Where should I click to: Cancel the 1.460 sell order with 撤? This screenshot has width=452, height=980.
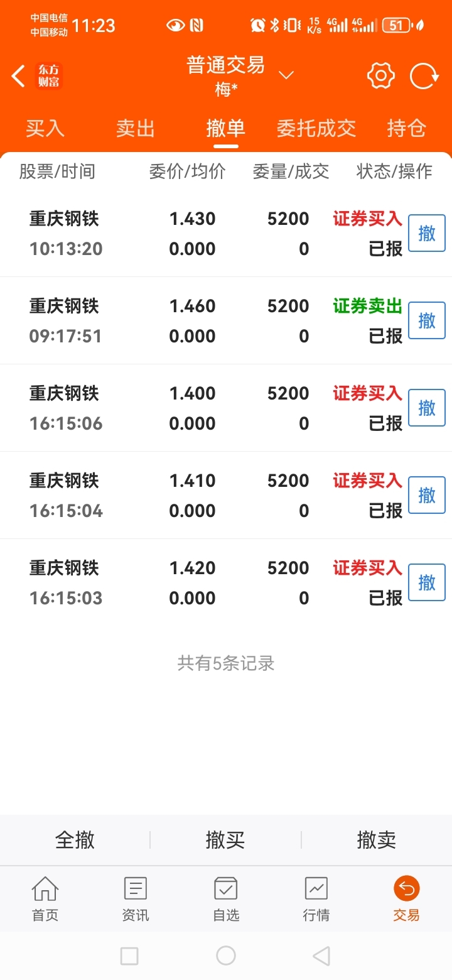coord(427,320)
